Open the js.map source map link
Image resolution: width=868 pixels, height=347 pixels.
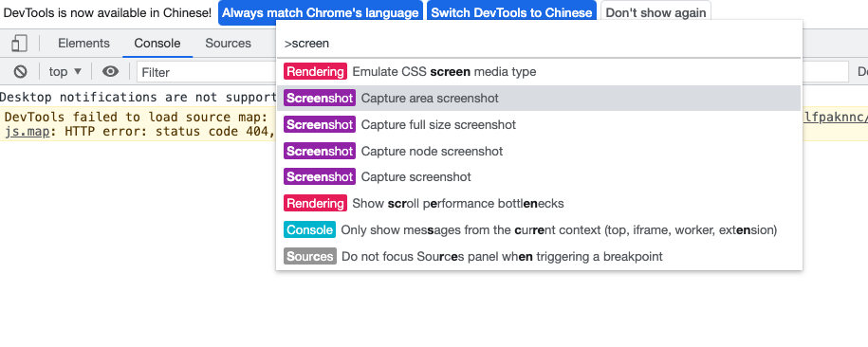(27, 132)
